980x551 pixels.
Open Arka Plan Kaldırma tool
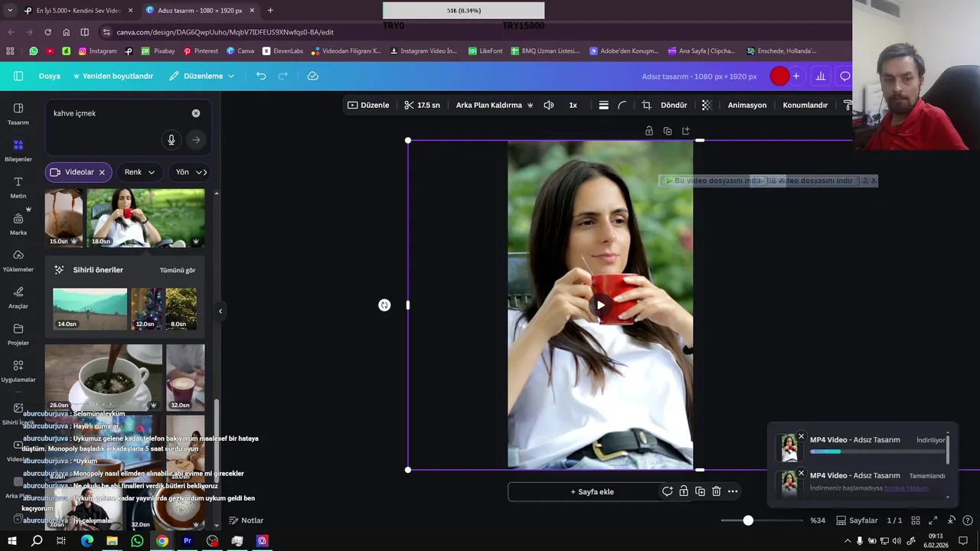(495, 105)
